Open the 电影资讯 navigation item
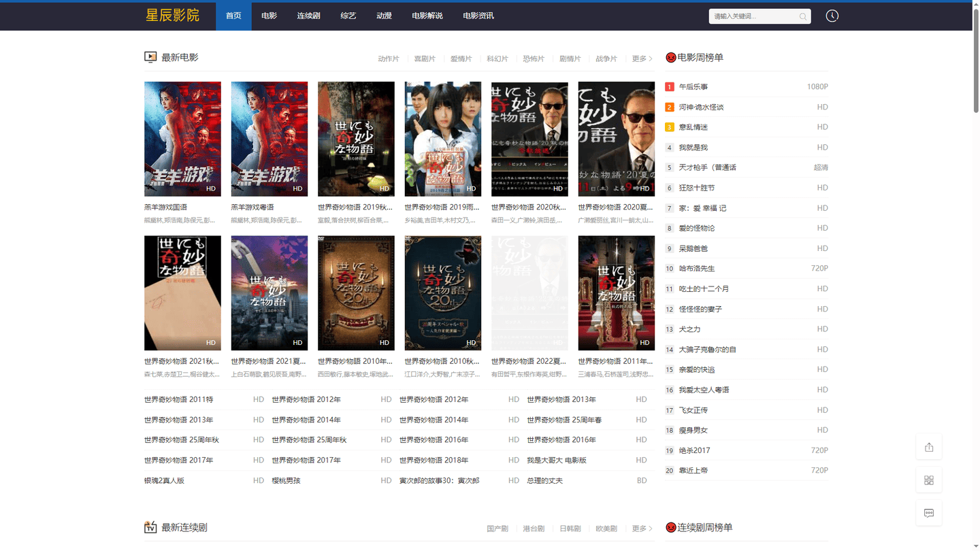Image resolution: width=980 pixels, height=551 pixels. pos(478,16)
